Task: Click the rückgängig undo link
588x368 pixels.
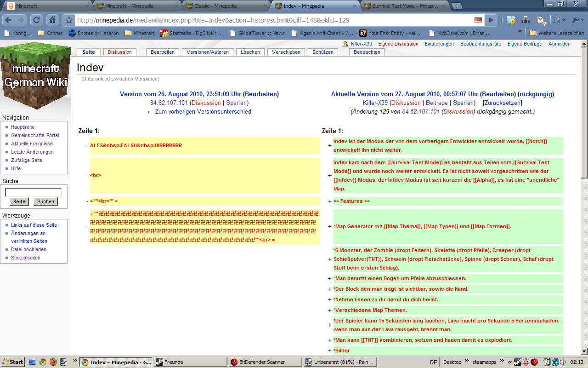Action: [536, 94]
